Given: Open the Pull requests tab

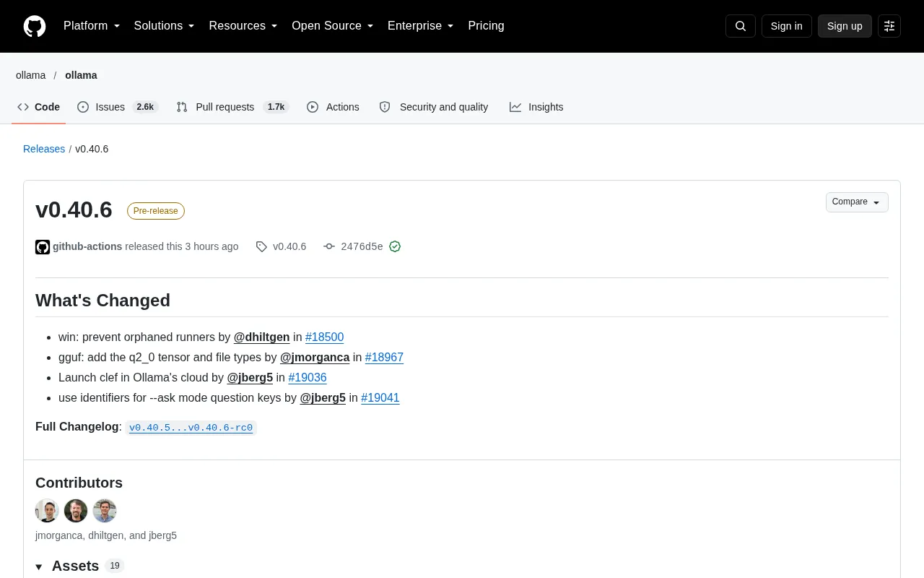Looking at the screenshot, I should click(x=232, y=107).
